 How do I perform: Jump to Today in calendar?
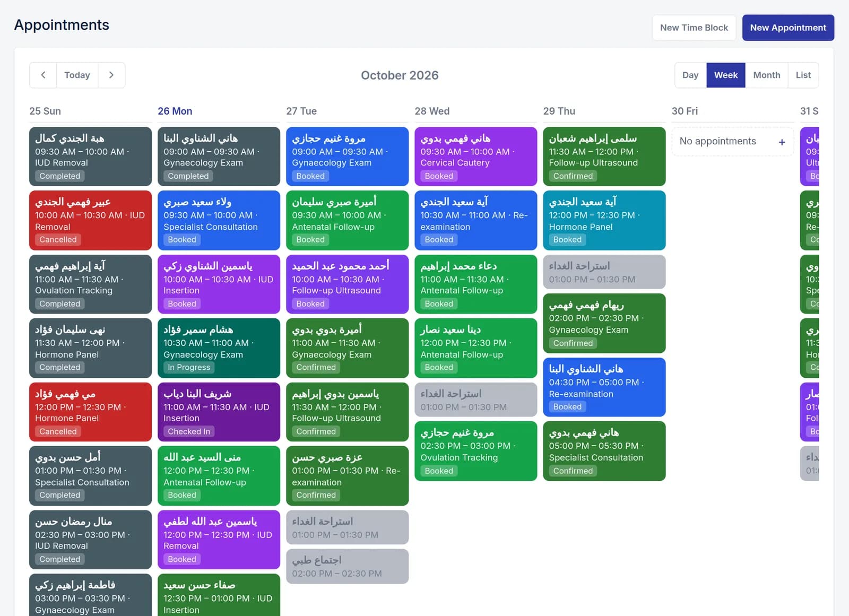coord(77,75)
